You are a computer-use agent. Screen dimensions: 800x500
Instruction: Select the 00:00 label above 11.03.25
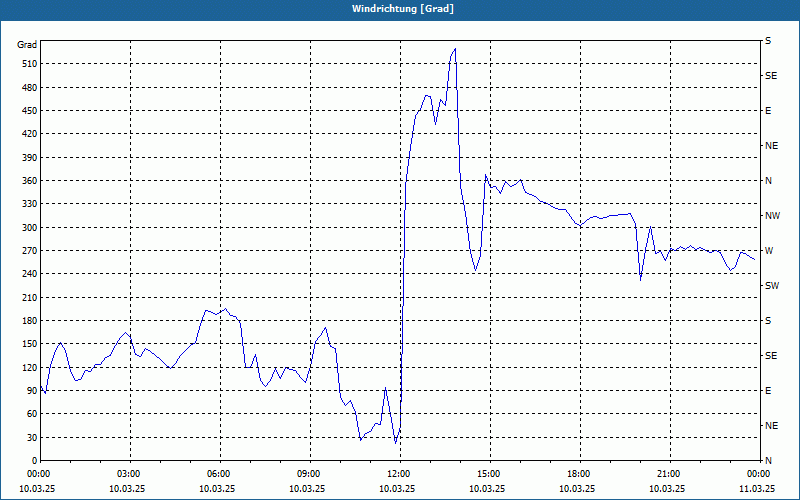759,474
